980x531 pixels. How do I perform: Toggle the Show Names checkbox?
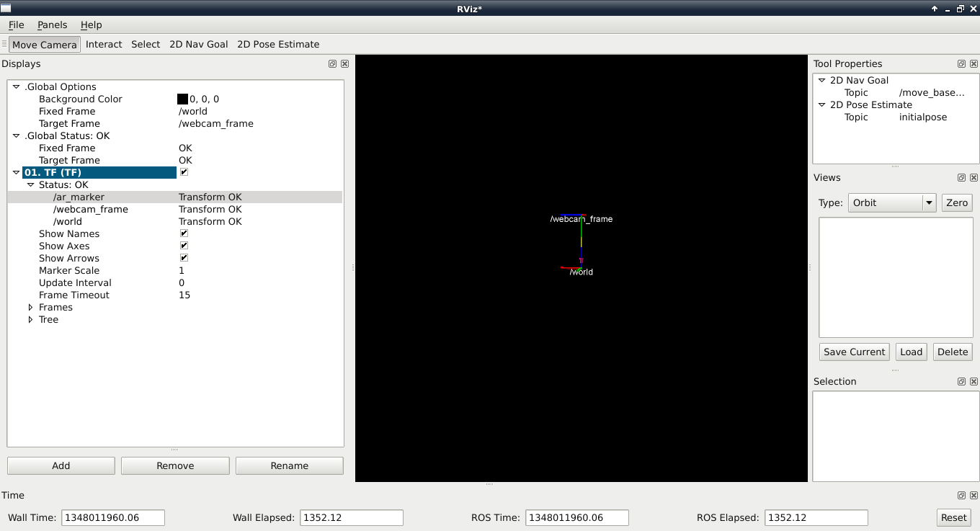pos(184,234)
